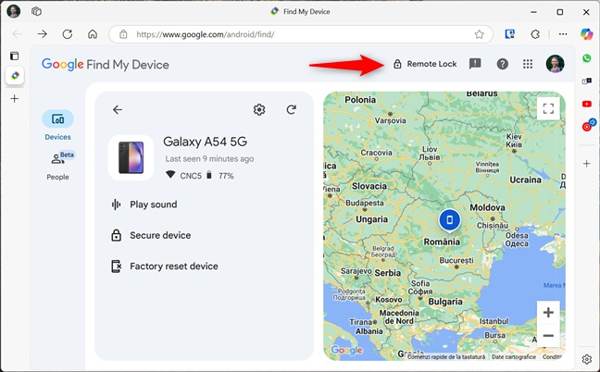Image resolution: width=600 pixels, height=372 pixels.
Task: Toggle fullscreen map view
Action: coord(548,109)
